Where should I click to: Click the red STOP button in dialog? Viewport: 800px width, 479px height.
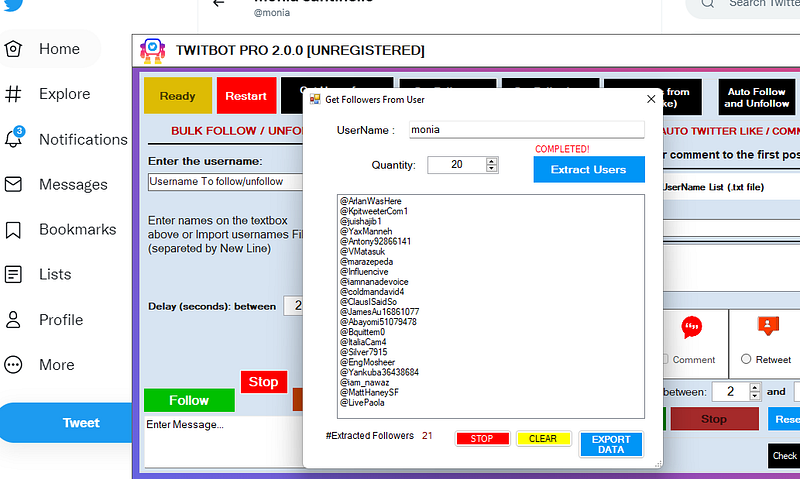click(482, 439)
